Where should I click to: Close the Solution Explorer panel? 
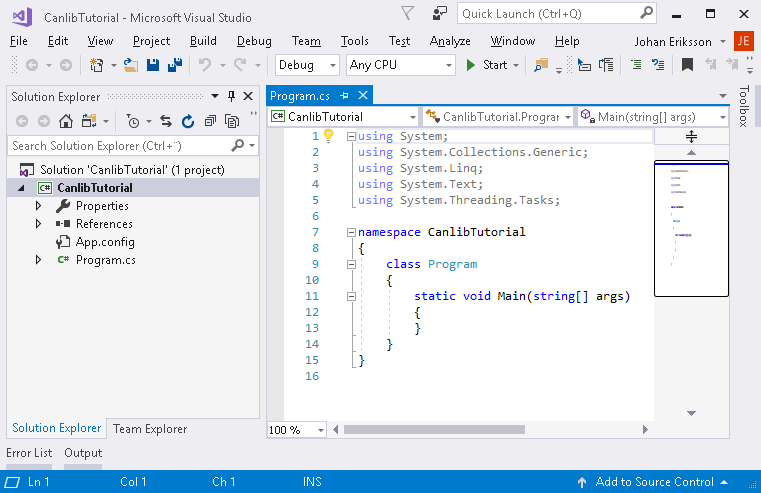[x=248, y=96]
